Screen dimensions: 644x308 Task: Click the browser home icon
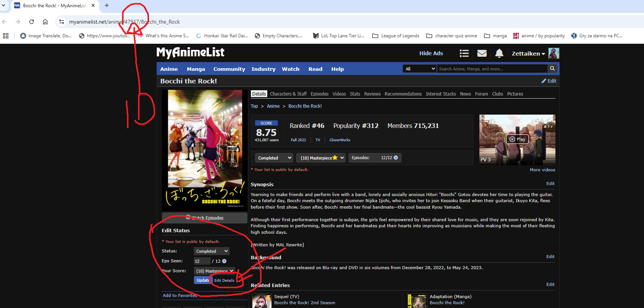45,22
